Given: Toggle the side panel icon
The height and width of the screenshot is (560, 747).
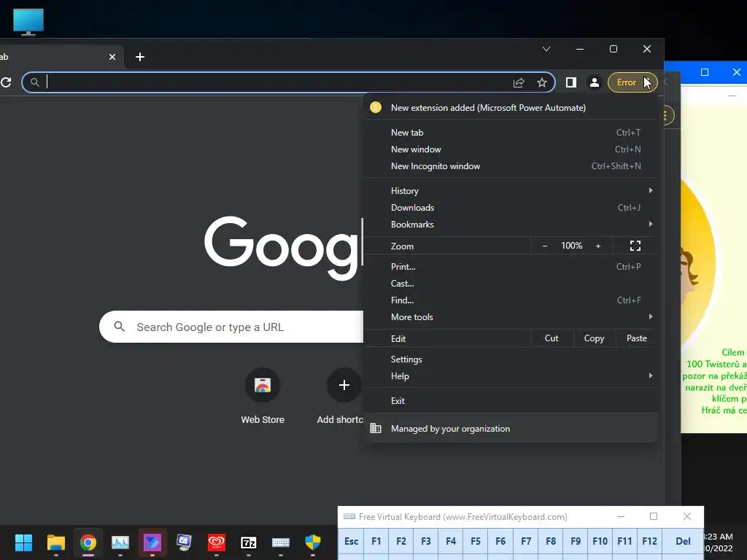Looking at the screenshot, I should (x=570, y=82).
